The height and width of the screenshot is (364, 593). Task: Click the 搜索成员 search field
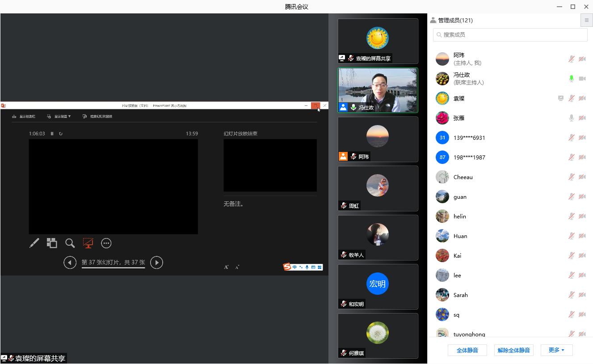pyautogui.click(x=510, y=34)
